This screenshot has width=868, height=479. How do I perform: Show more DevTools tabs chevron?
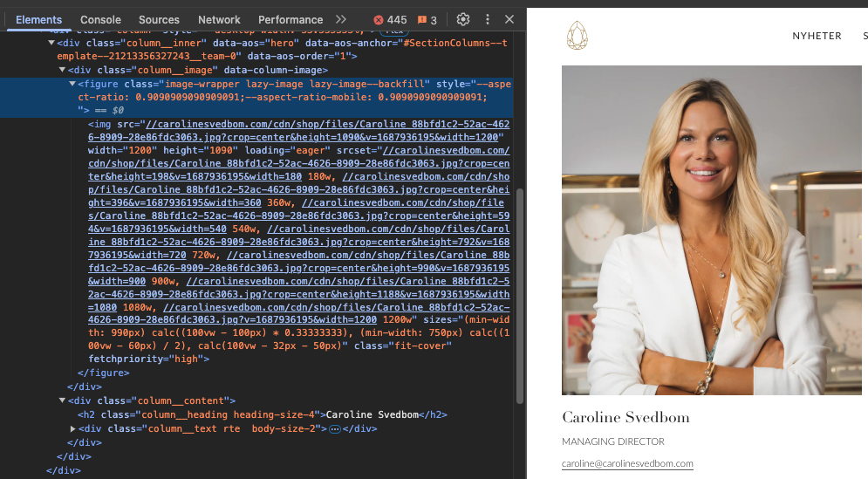point(341,19)
